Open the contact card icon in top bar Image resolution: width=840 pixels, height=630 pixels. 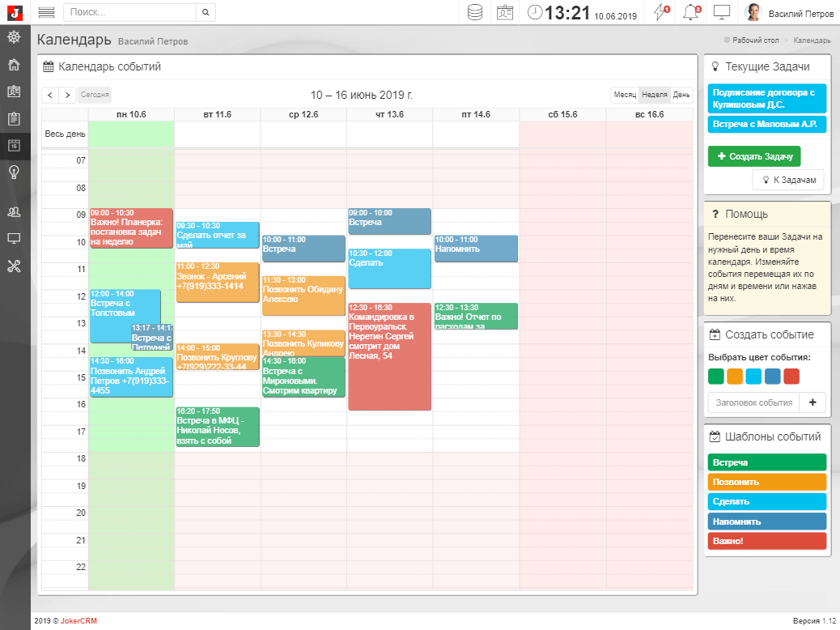[505, 12]
